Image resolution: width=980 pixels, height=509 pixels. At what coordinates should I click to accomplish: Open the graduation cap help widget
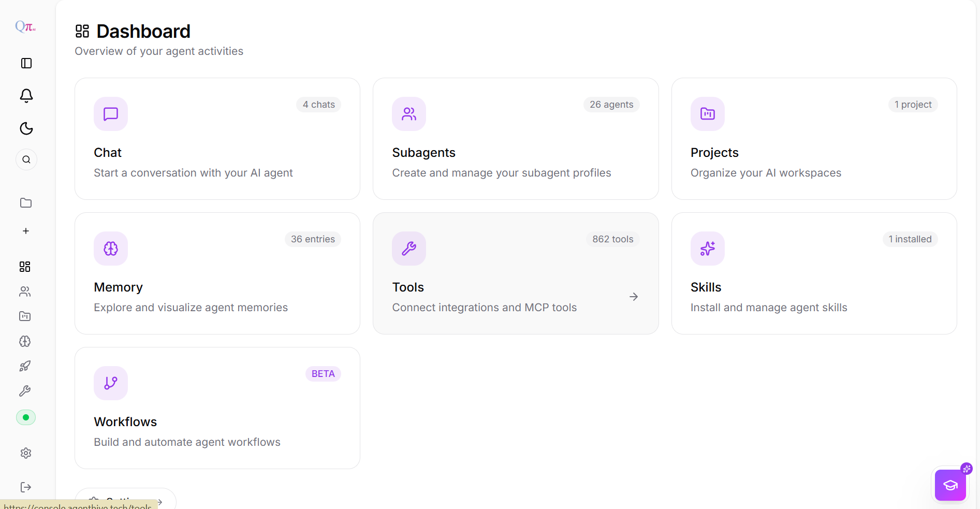[x=950, y=485]
